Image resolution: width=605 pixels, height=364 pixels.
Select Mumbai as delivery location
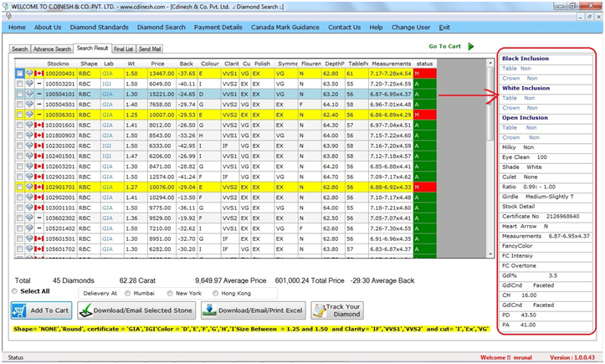pos(128,294)
